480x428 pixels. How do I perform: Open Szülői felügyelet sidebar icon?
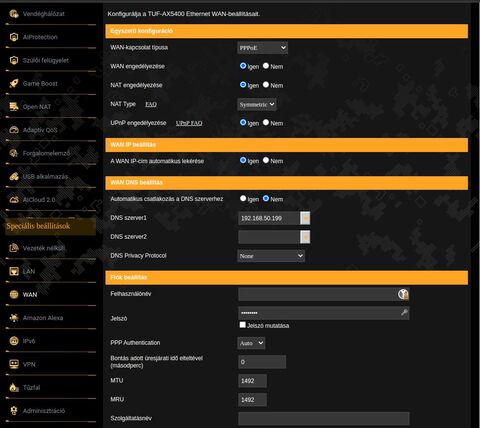point(14,60)
